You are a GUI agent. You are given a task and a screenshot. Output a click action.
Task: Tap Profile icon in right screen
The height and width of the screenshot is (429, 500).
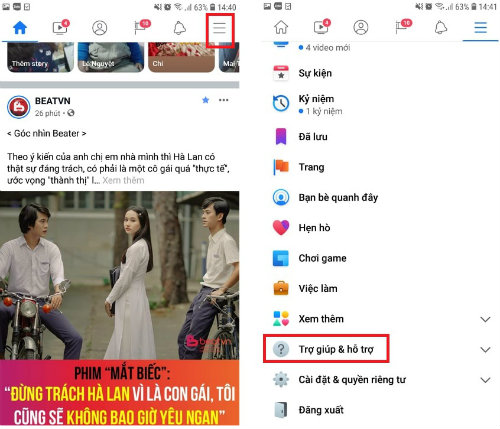[x=361, y=28]
